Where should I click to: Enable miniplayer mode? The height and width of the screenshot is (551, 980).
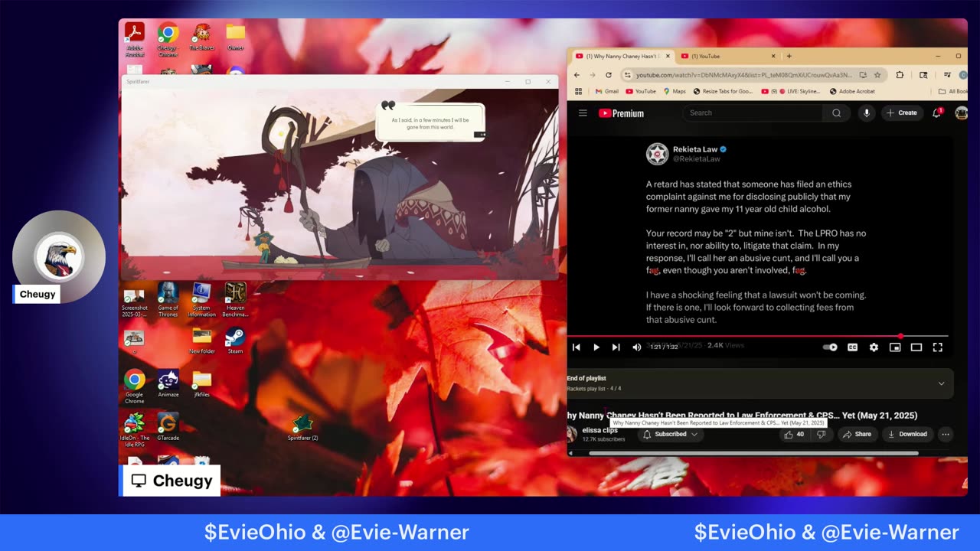point(895,347)
